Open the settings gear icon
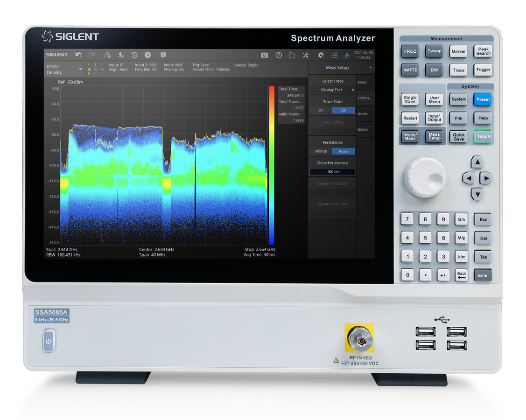Viewport: 526px width, 420px height. point(321,55)
